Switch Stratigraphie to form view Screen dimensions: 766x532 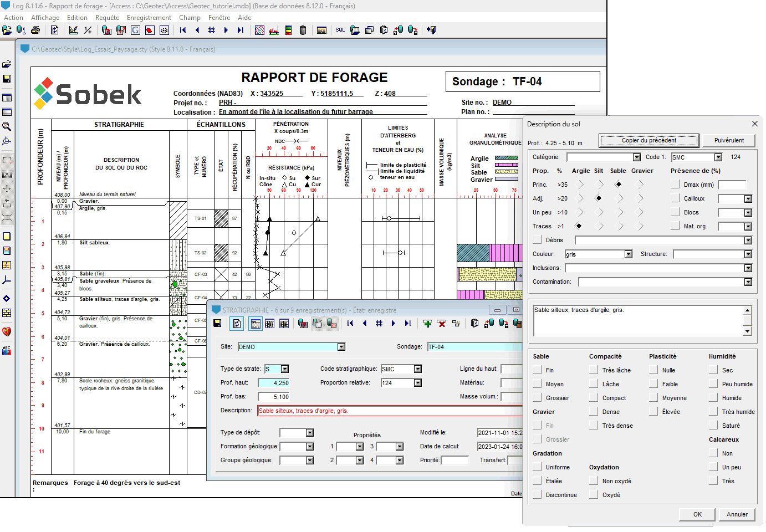tap(256, 323)
